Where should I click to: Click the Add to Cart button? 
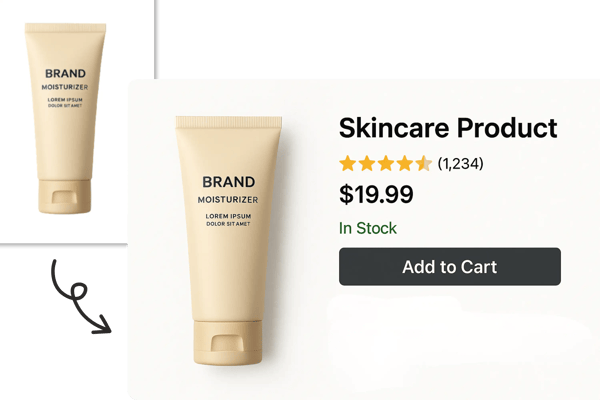tap(450, 266)
